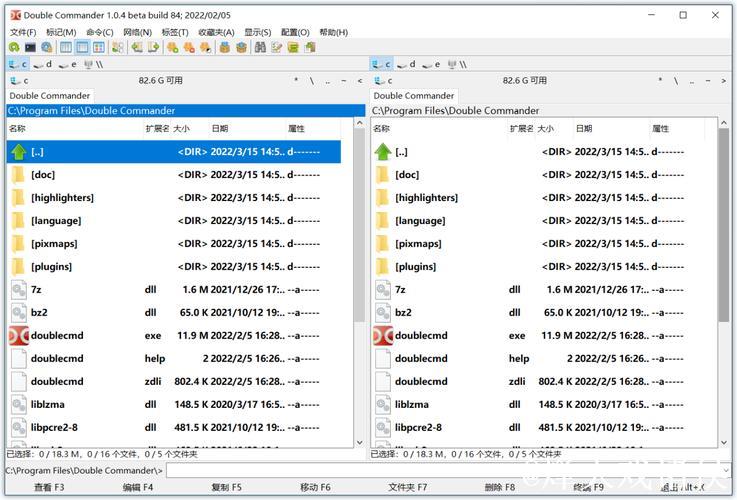Click the right panel > button
The height and width of the screenshot is (500, 737).
[723, 81]
